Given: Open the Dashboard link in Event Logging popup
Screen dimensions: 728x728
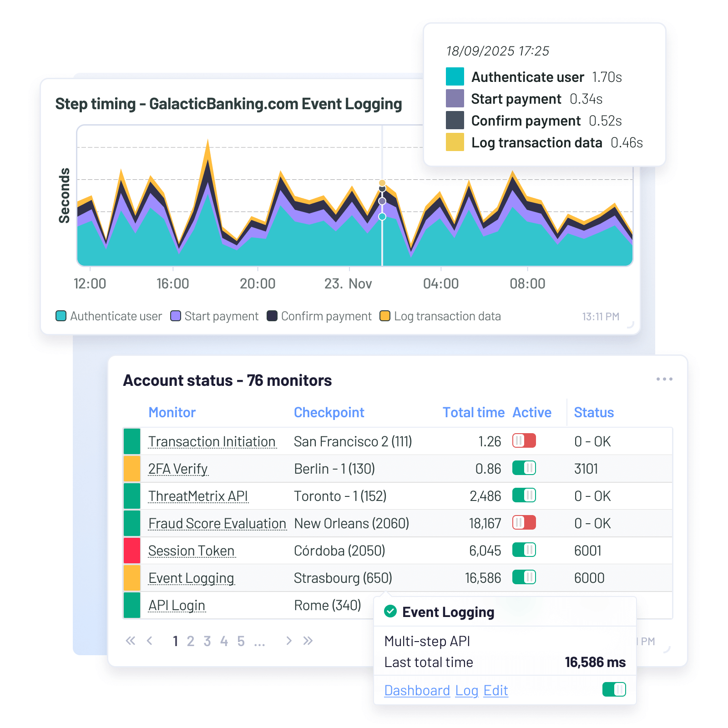Looking at the screenshot, I should point(417,690).
